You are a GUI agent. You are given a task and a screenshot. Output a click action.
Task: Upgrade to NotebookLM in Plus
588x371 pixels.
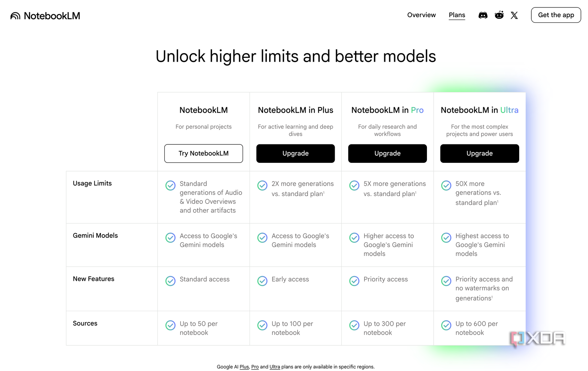[x=295, y=154]
